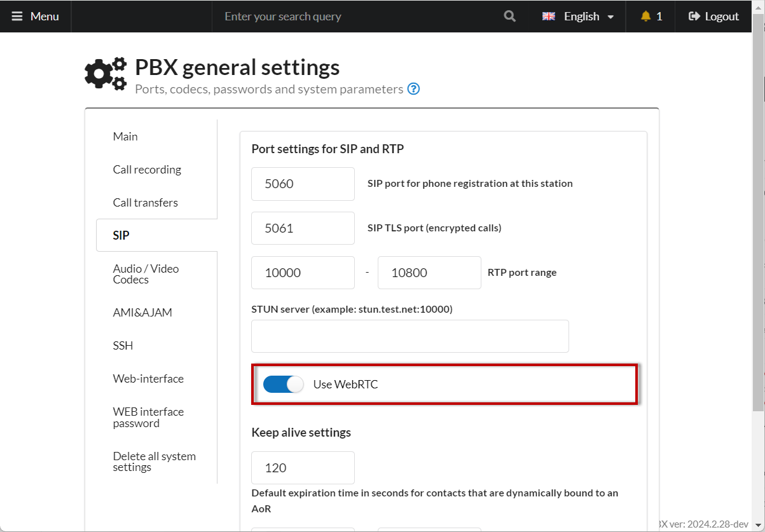Expand the English language dropdown
The image size is (765, 532).
click(610, 17)
